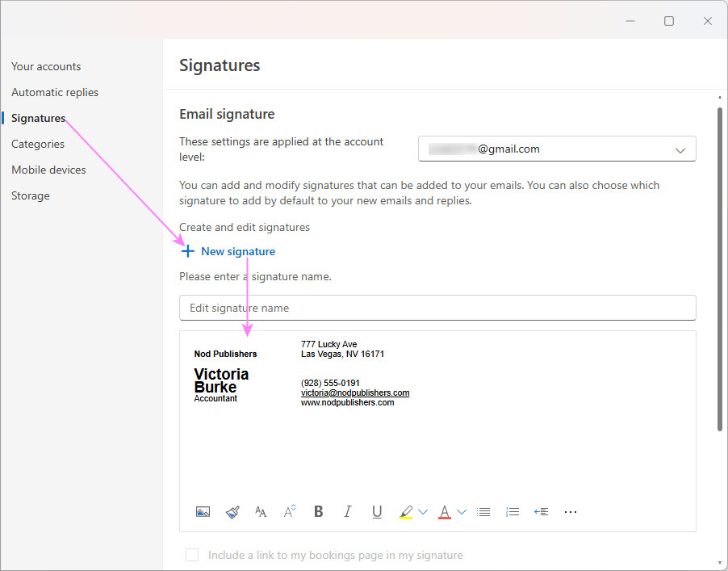Insert a bulleted list
This screenshot has height=571, width=728.
point(483,512)
